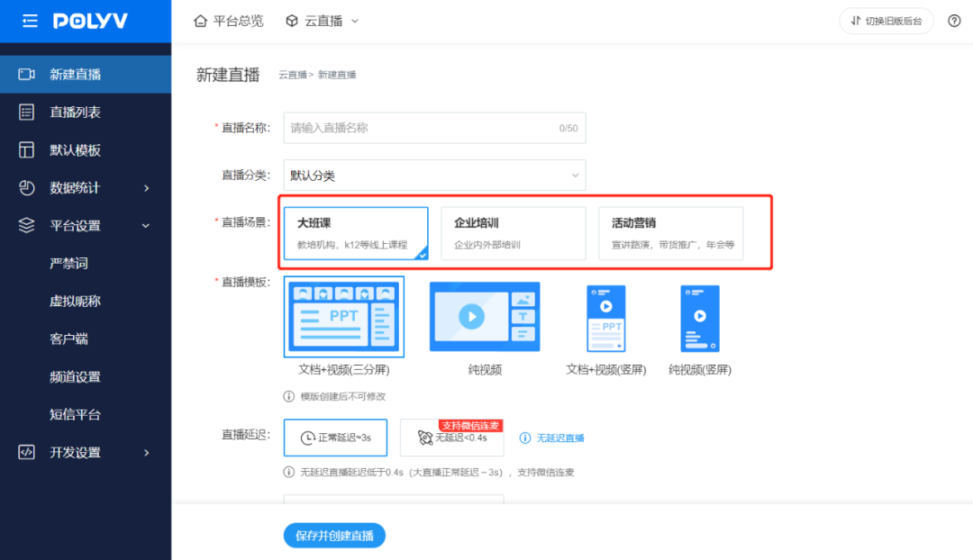Click the 直播名称 input field
Screen dimensions: 973x560
pyautogui.click(x=423, y=128)
